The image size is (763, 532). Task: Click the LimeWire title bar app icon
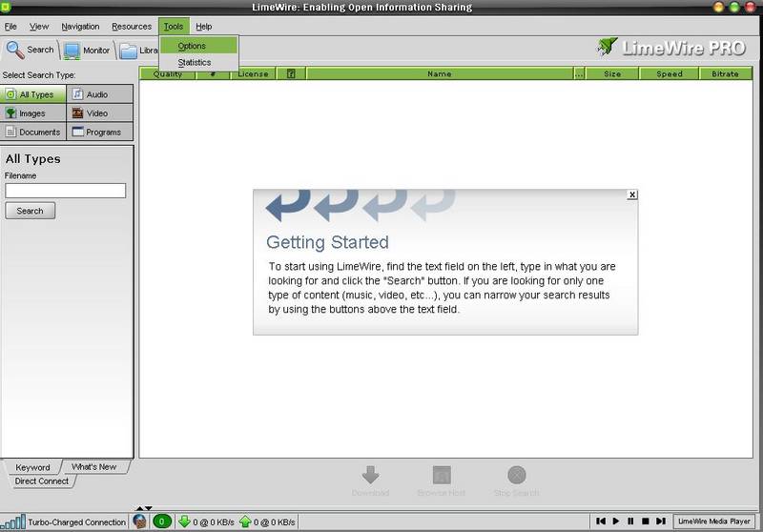(5, 7)
